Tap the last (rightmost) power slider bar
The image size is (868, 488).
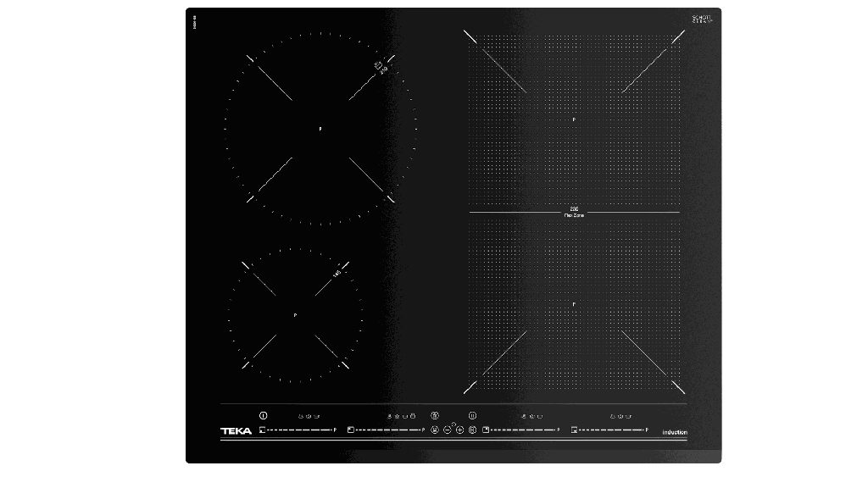[x=609, y=430]
